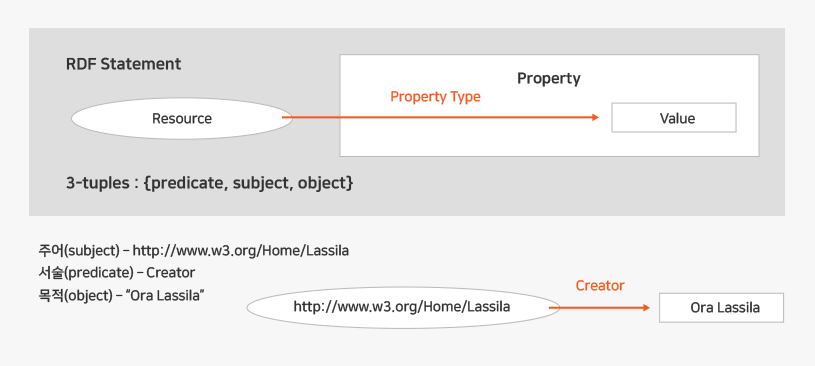Click the Value box
815x366 pixels.
point(674,118)
